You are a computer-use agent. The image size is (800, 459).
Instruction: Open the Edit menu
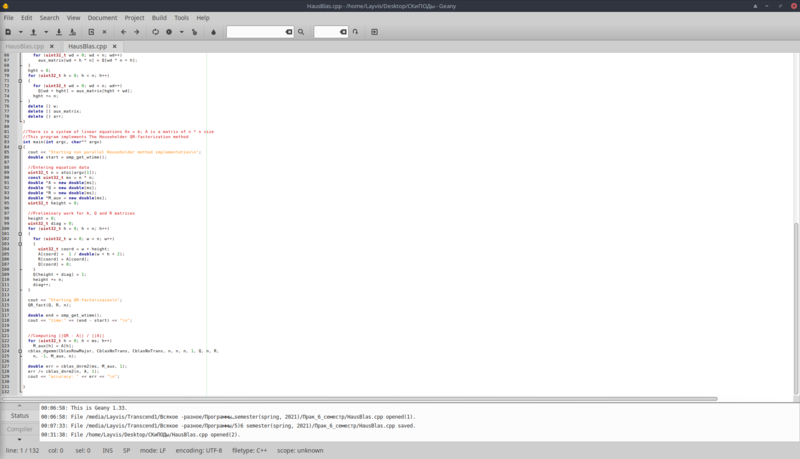(27, 17)
